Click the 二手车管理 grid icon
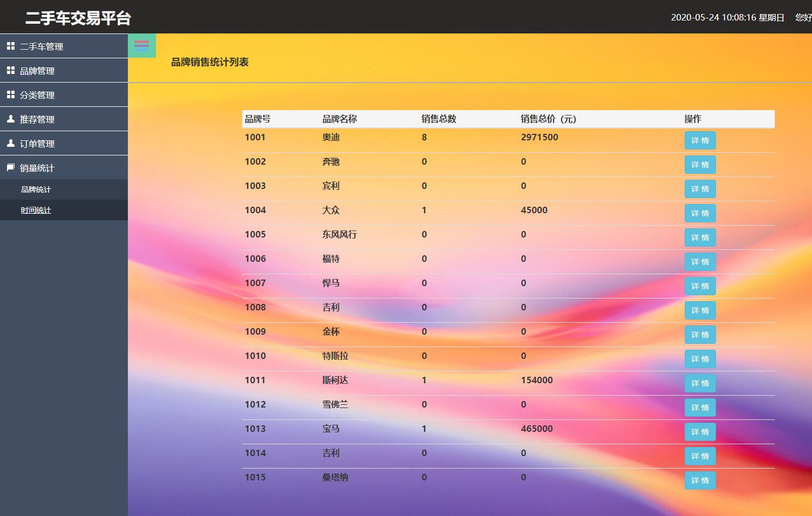 point(11,46)
